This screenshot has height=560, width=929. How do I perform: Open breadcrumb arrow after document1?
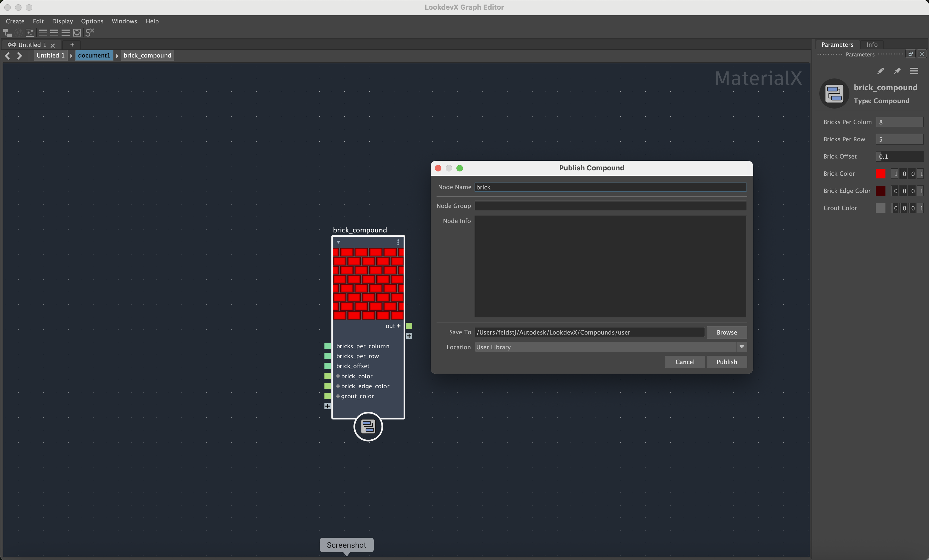117,56
